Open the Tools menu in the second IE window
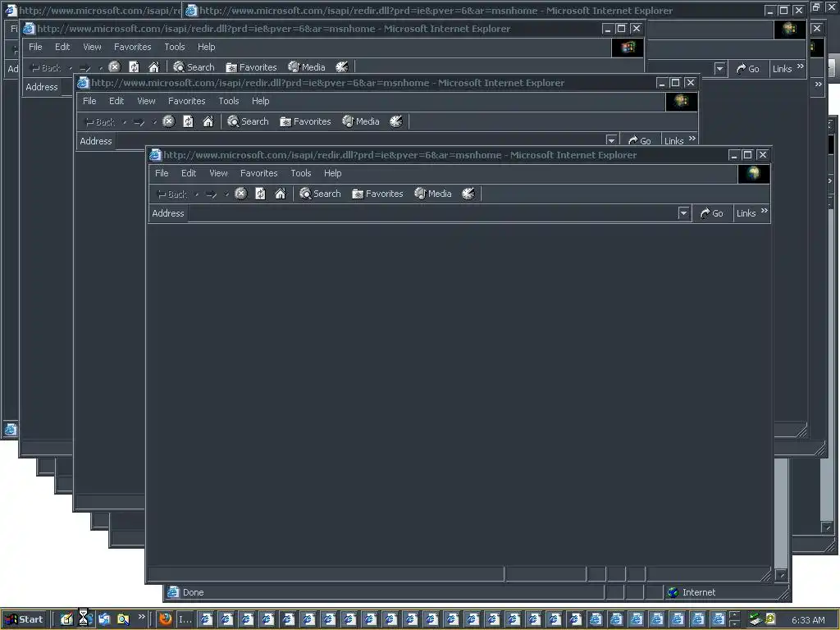Image resolution: width=840 pixels, height=630 pixels. tap(229, 101)
